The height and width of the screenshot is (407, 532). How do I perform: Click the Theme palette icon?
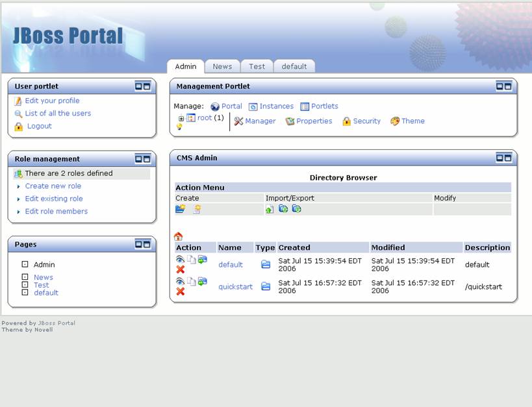394,121
